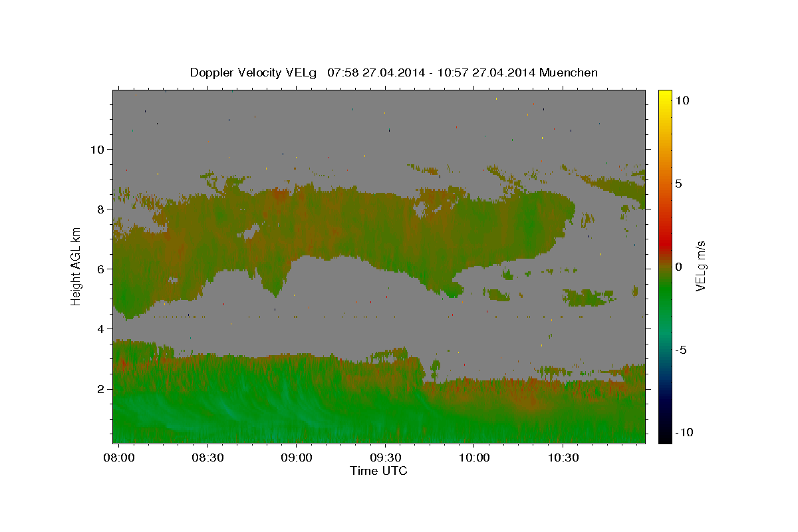Click the height axis tick label '2'
The height and width of the screenshot is (532, 798).
pos(100,388)
